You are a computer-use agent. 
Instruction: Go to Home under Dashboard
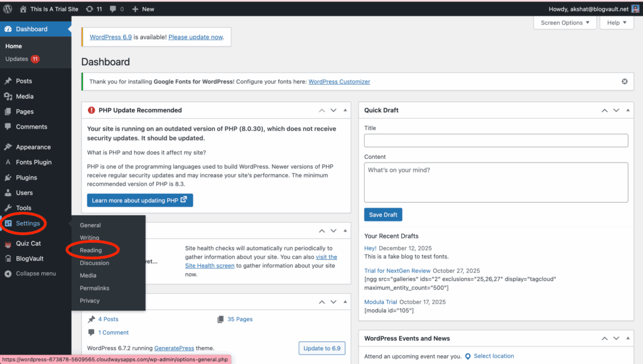coord(14,46)
